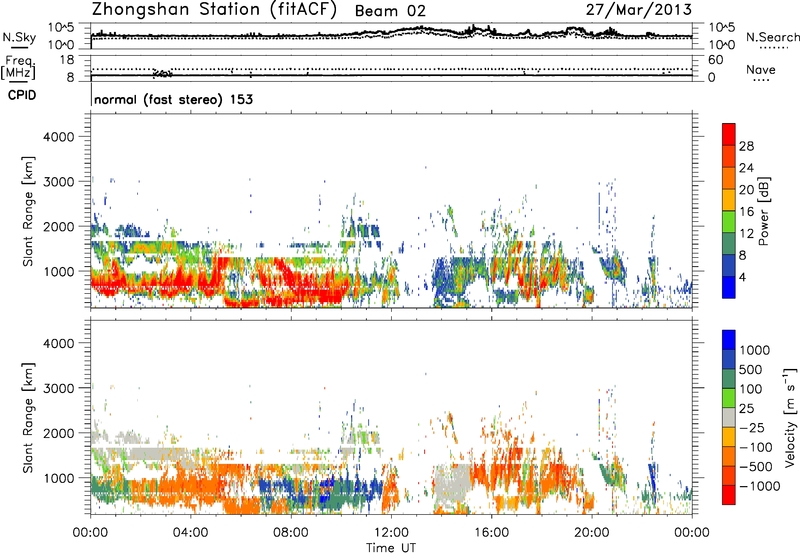Click the '20:00' time axis label

point(591,533)
